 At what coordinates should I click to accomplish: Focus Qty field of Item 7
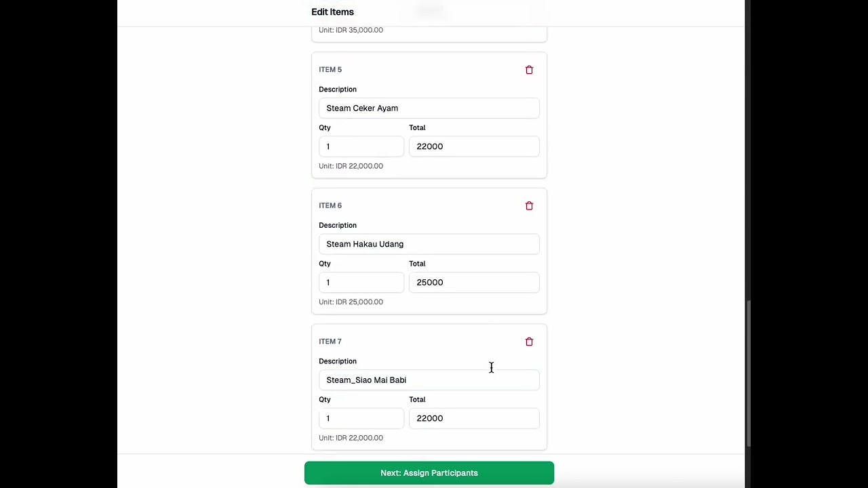(361, 418)
